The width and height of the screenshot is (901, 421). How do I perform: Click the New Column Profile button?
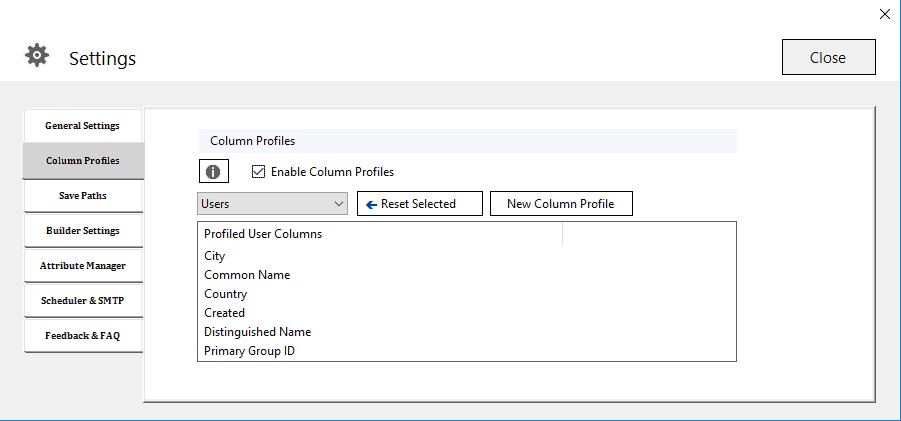[561, 204]
